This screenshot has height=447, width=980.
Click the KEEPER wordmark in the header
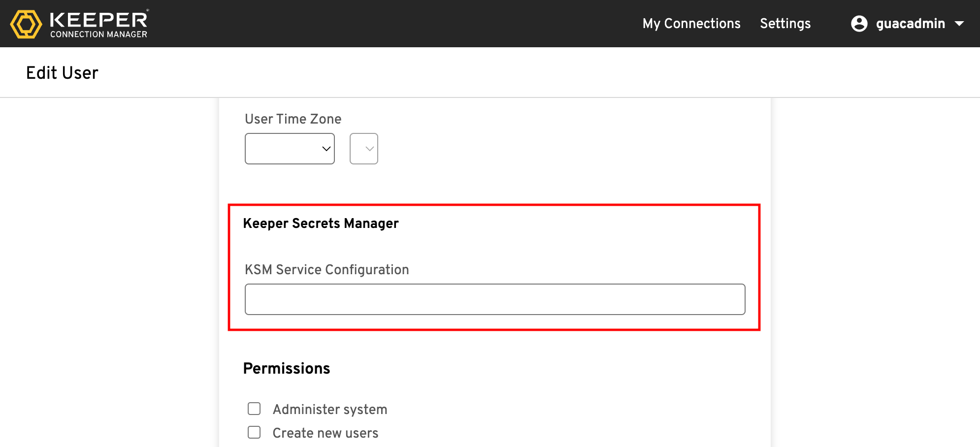98,20
